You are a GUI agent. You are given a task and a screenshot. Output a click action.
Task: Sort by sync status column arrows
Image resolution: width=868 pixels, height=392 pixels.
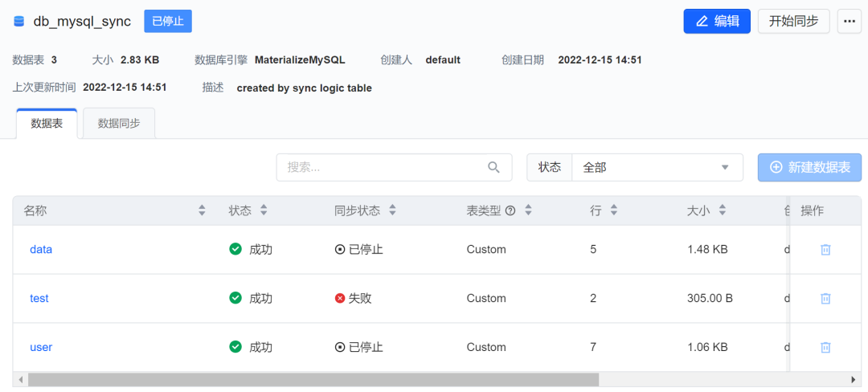(392, 210)
